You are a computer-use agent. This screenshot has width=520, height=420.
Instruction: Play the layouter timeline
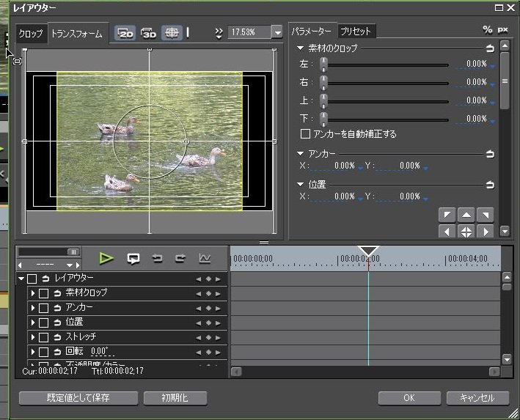point(106,258)
